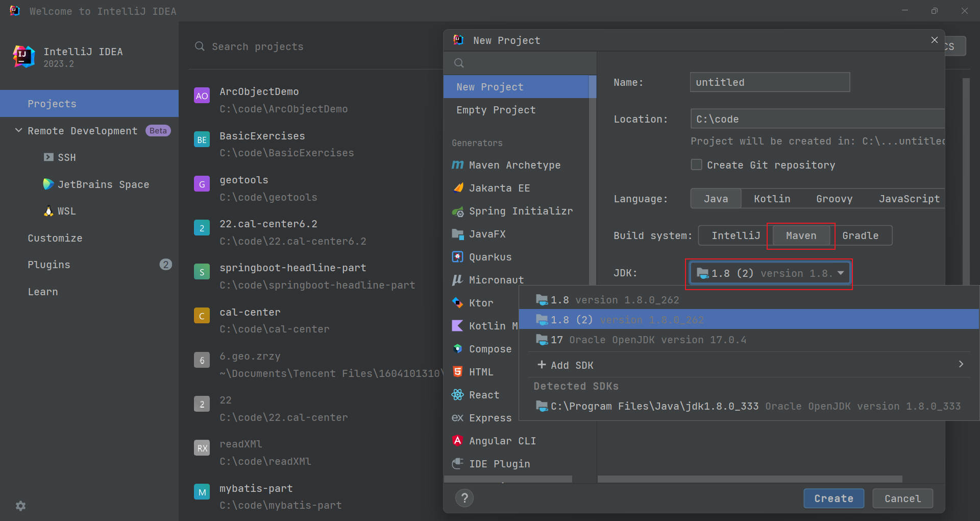Select the JetBrains Space icon
The image size is (980, 521).
(x=48, y=184)
